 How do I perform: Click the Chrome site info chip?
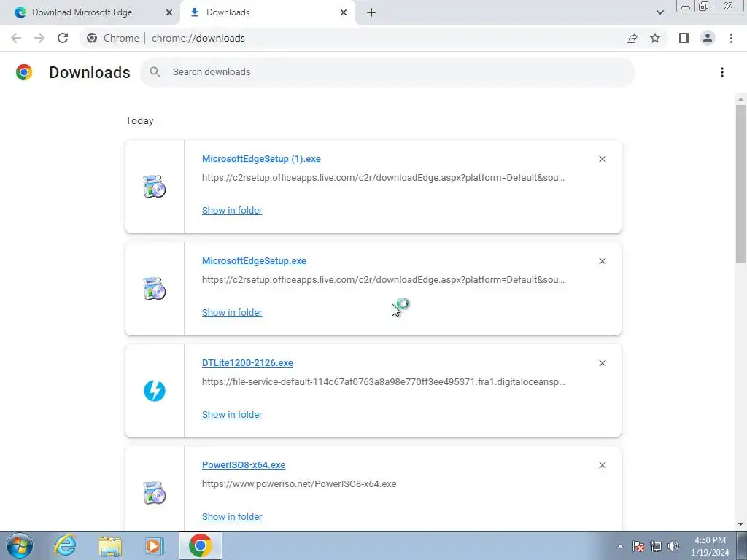click(x=113, y=38)
